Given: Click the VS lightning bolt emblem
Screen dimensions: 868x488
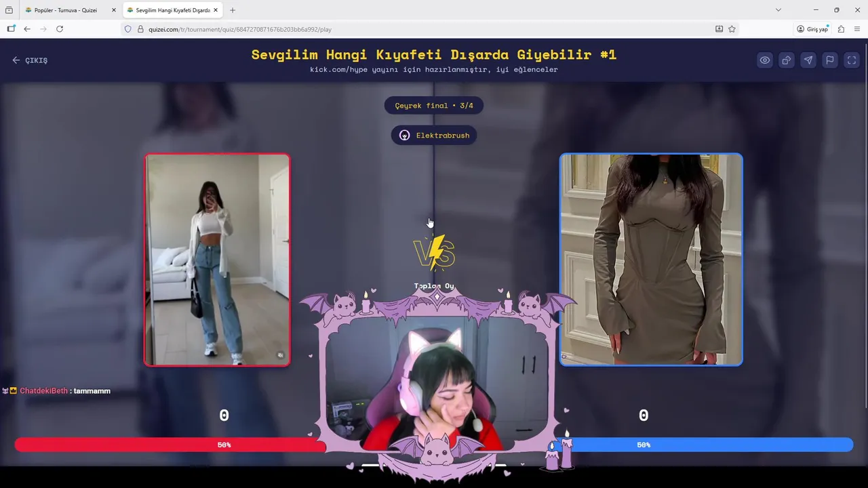Looking at the screenshot, I should (434, 253).
